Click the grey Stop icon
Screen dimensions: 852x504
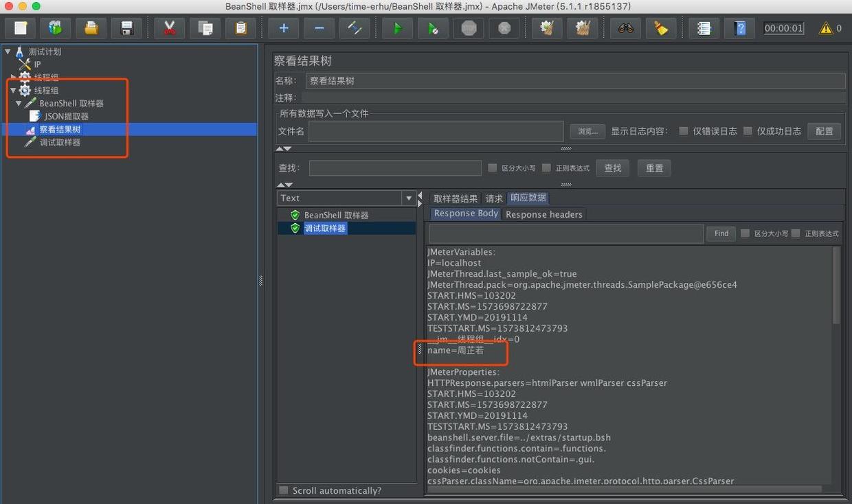click(469, 28)
